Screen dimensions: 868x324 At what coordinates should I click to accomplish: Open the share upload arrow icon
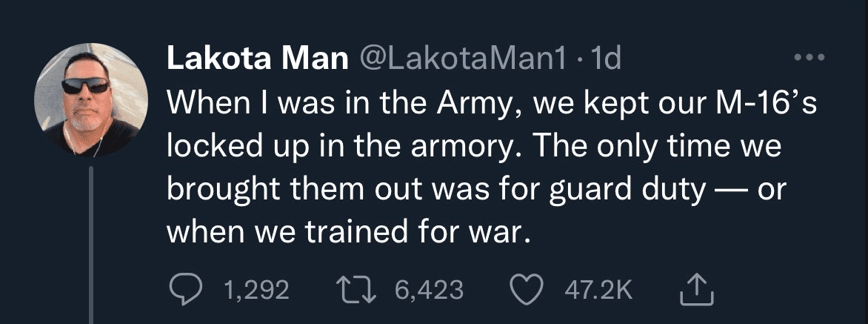pyautogui.click(x=697, y=291)
